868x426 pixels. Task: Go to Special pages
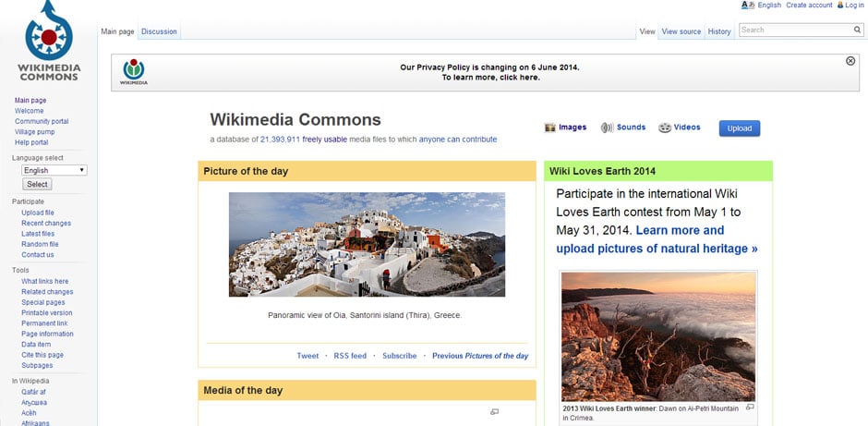click(x=43, y=302)
